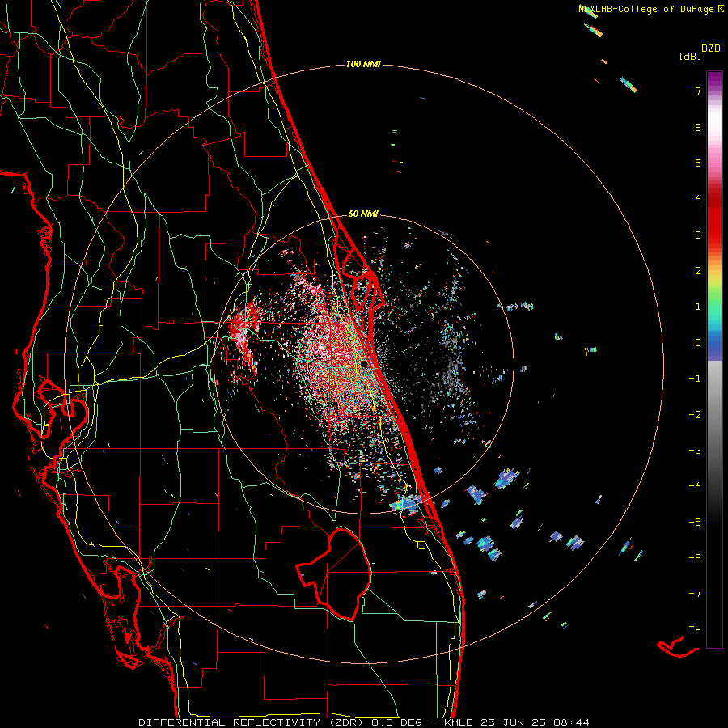This screenshot has height=728, width=728.
Task: Click the 50 NMI range ring label
Action: [363, 214]
